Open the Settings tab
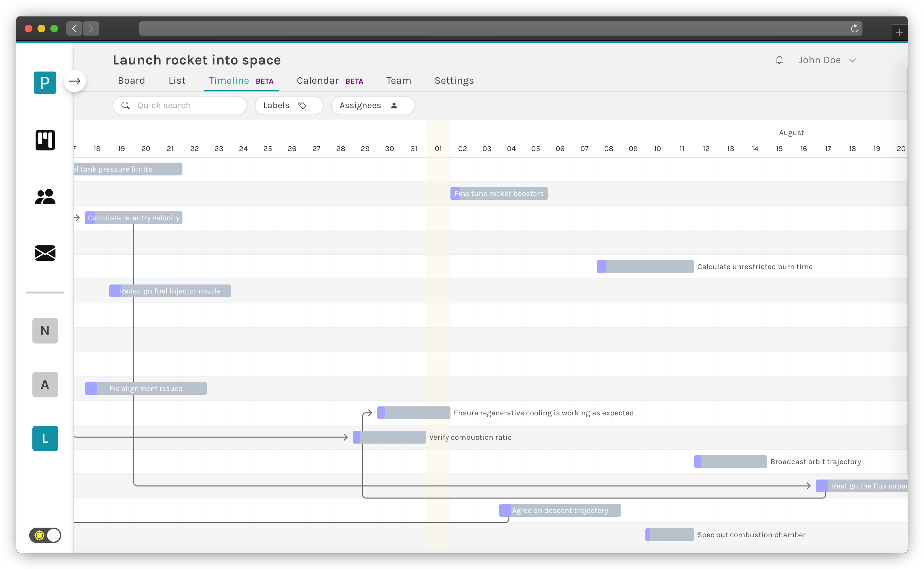Image resolution: width=924 pixels, height=569 pixels. pos(454,81)
